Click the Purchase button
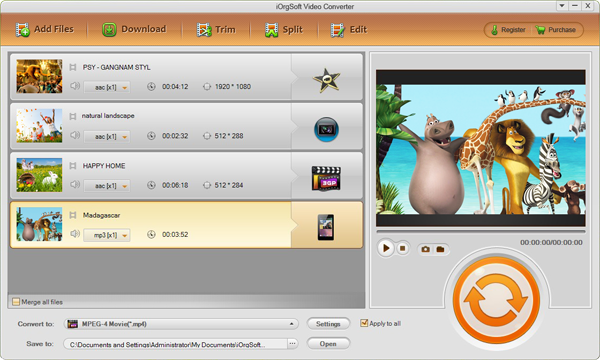The height and width of the screenshot is (360, 600). [556, 30]
